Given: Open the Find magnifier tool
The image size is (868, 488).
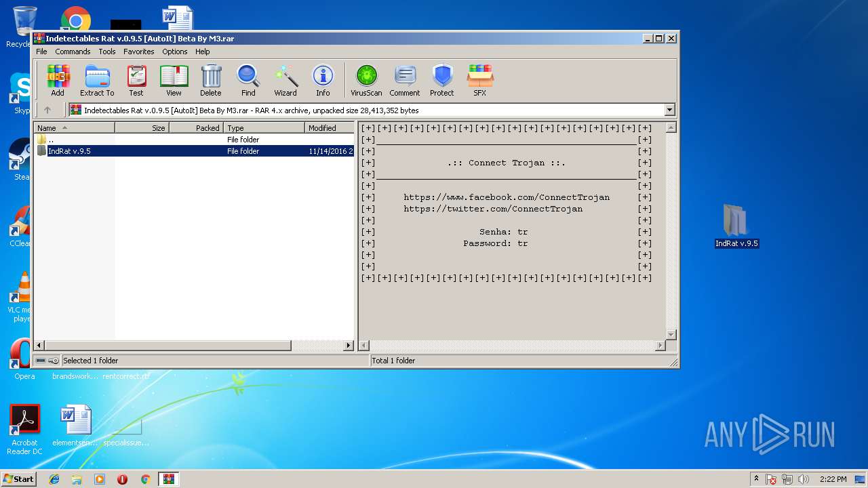Looking at the screenshot, I should 248,81.
